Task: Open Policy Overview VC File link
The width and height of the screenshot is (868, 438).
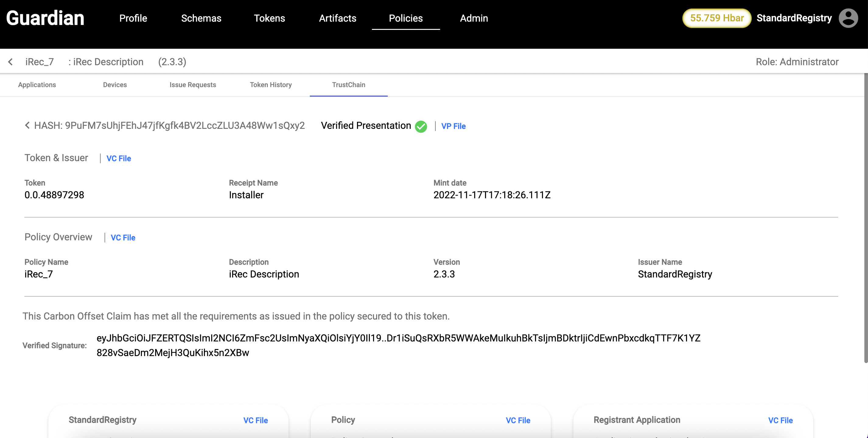Action: point(123,238)
